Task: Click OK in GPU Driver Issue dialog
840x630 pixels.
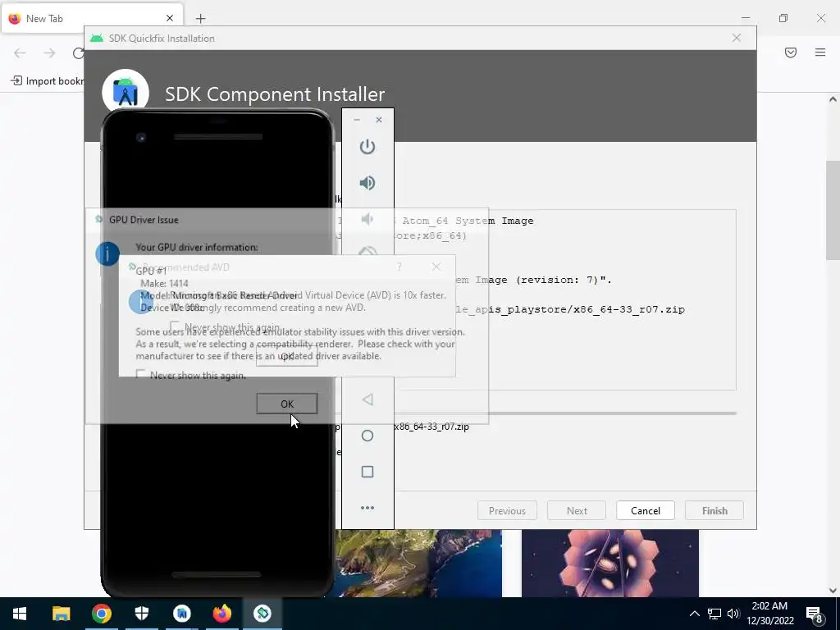Action: pyautogui.click(x=286, y=404)
